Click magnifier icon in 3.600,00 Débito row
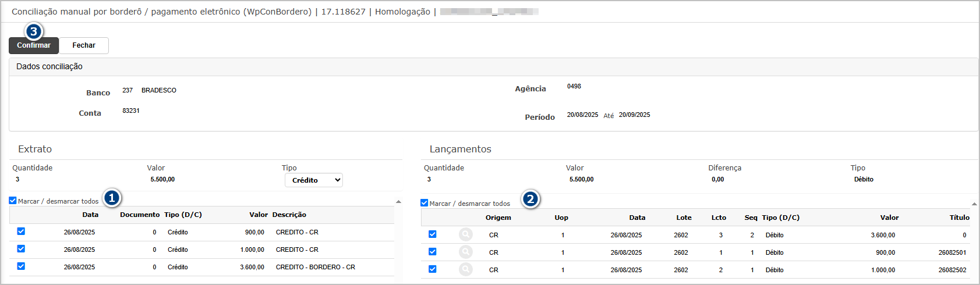Viewport: 980px width, 285px height. 465,235
